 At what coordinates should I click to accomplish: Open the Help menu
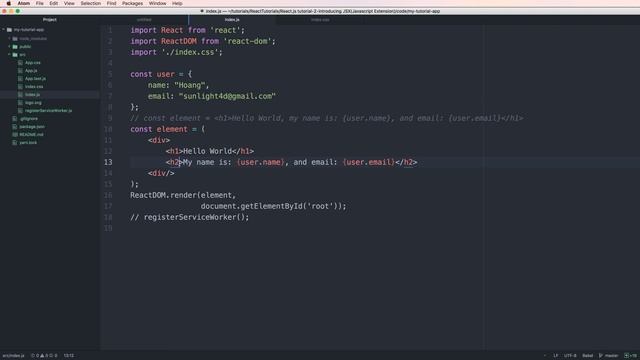177,3
